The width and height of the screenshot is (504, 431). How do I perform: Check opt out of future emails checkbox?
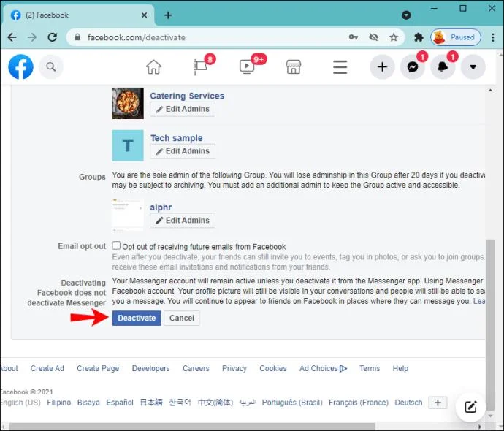(116, 245)
